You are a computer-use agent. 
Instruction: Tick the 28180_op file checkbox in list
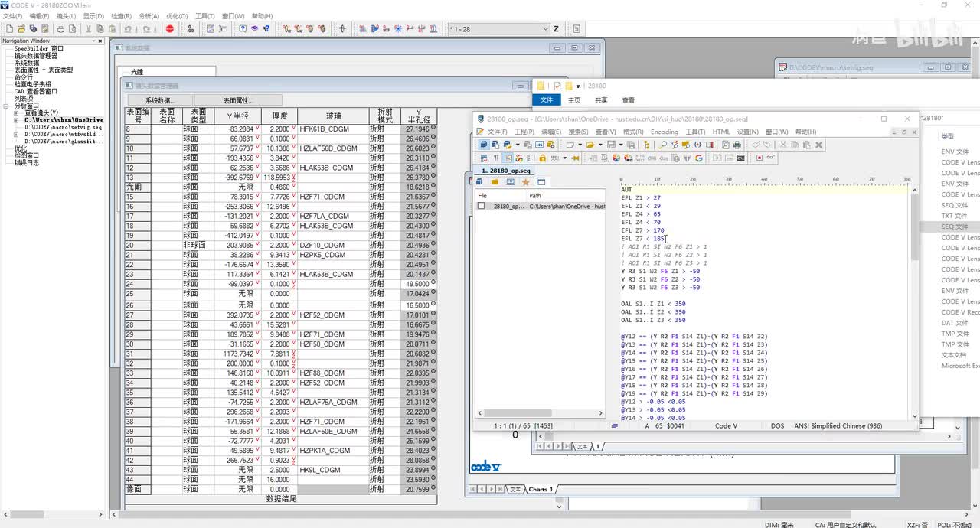coord(481,207)
